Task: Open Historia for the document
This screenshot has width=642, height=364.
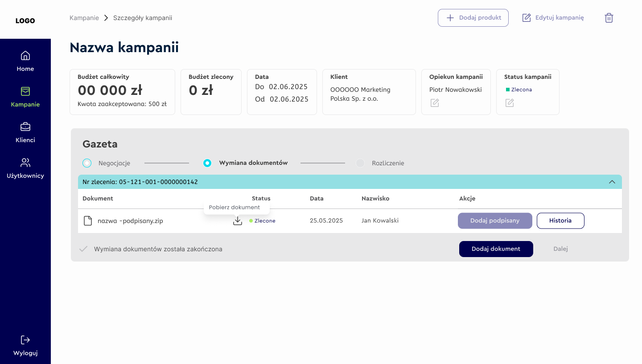Action: pos(560,221)
